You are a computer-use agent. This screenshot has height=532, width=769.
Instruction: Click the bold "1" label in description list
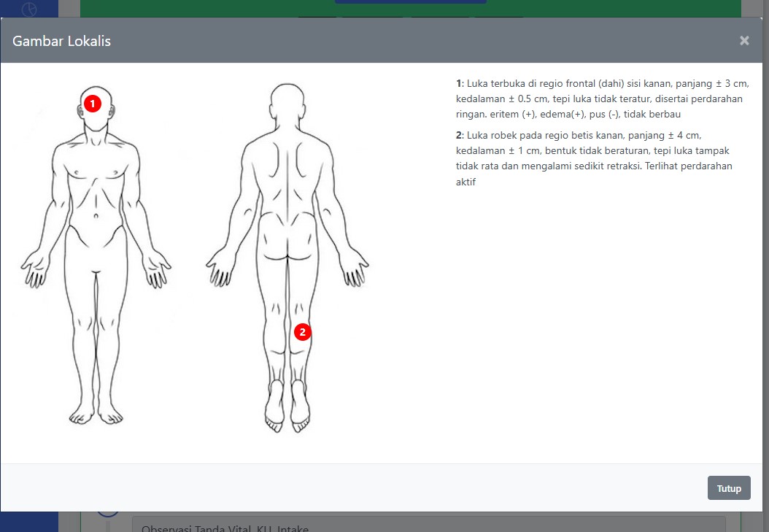click(x=459, y=83)
